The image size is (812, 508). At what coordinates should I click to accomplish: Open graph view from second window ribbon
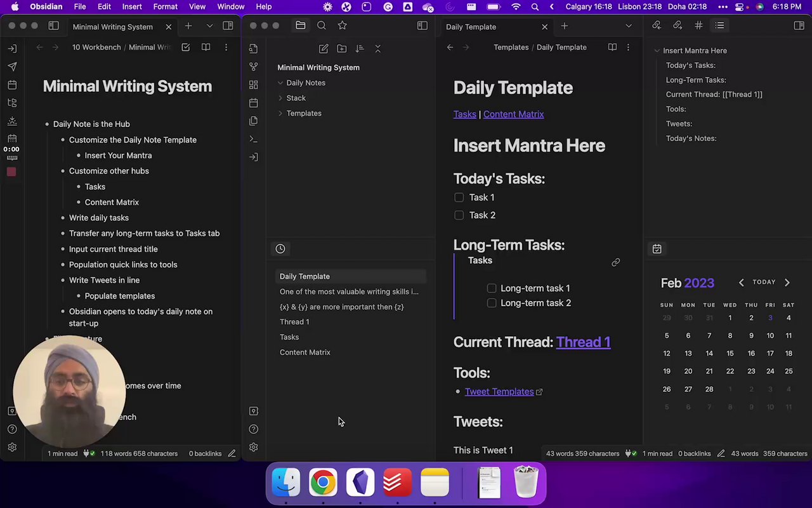pos(254,67)
